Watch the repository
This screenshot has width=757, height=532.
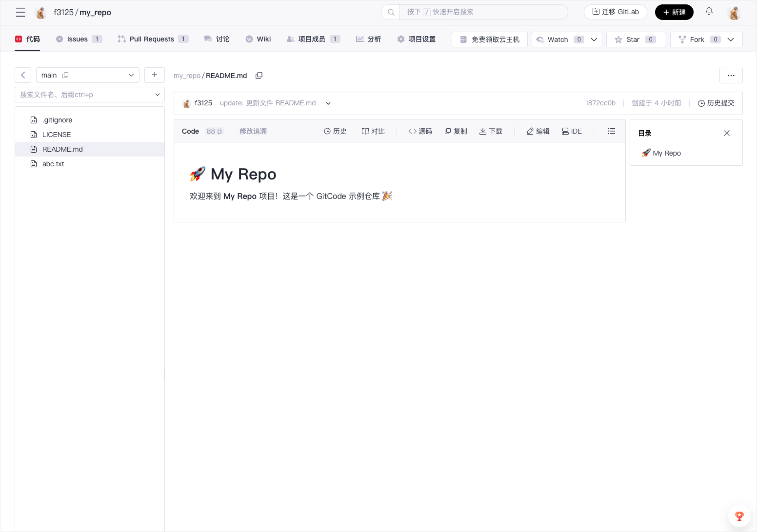click(x=557, y=39)
